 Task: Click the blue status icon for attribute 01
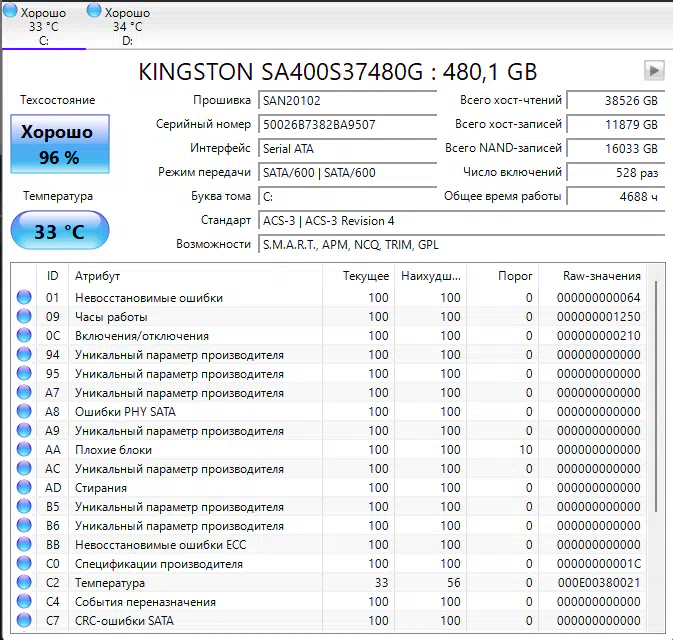click(x=24, y=298)
